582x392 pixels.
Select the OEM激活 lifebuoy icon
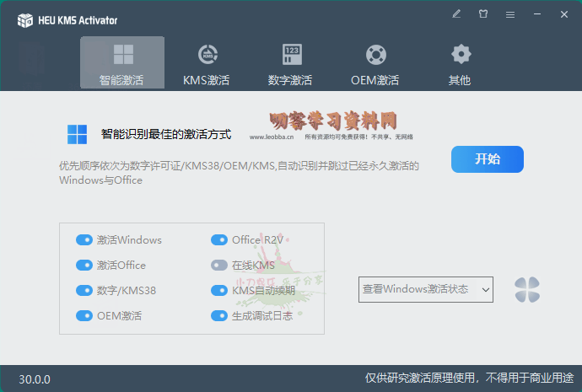(375, 55)
